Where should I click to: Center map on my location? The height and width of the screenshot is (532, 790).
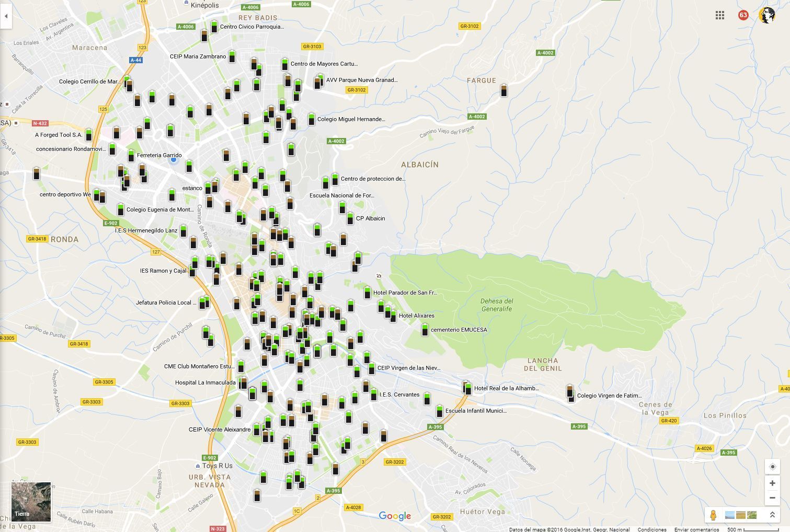(x=773, y=467)
